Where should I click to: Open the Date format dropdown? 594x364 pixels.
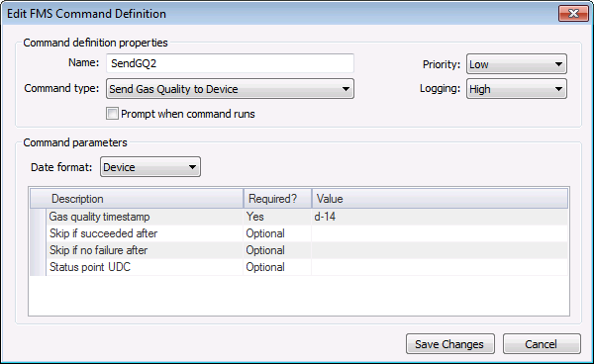pos(150,167)
